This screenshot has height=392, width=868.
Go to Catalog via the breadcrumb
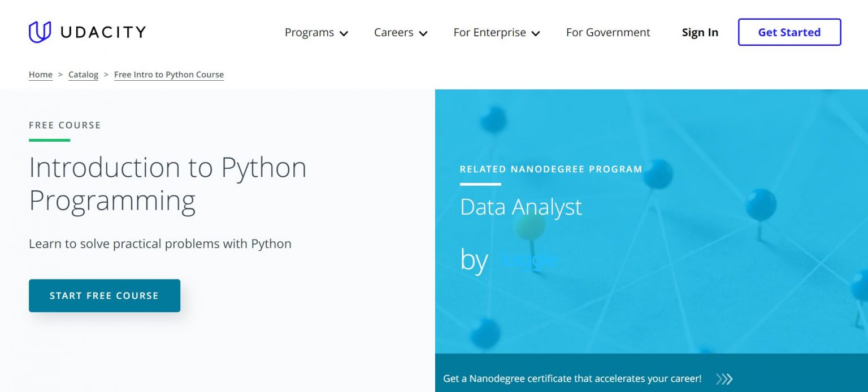[x=83, y=75]
